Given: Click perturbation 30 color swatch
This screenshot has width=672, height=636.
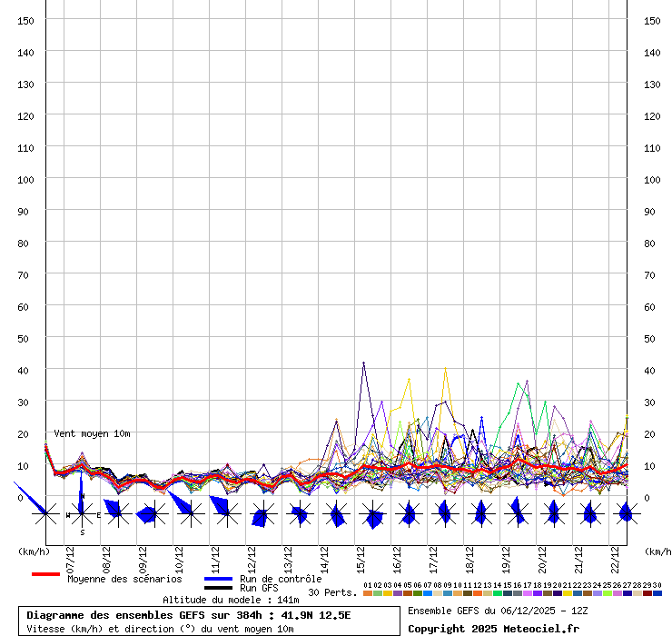Looking at the screenshot, I should tap(657, 593).
